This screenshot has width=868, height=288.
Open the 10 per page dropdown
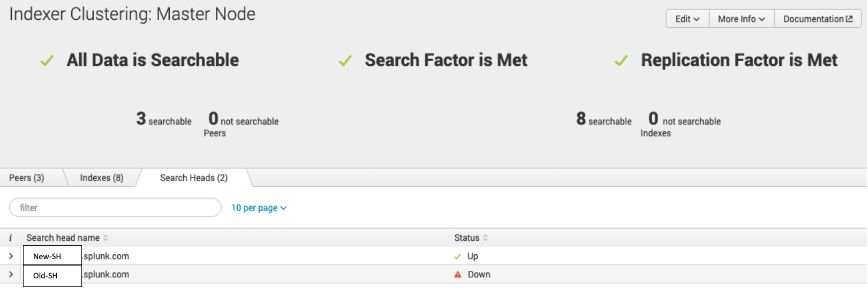259,208
